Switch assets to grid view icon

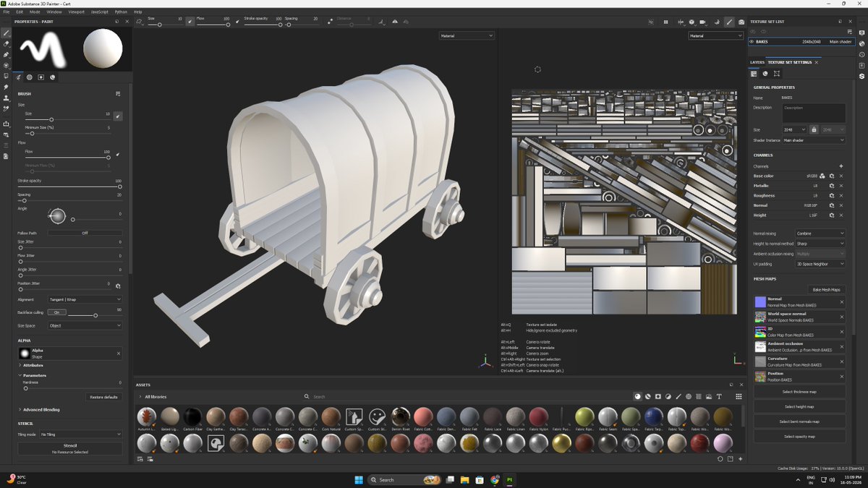(x=739, y=396)
